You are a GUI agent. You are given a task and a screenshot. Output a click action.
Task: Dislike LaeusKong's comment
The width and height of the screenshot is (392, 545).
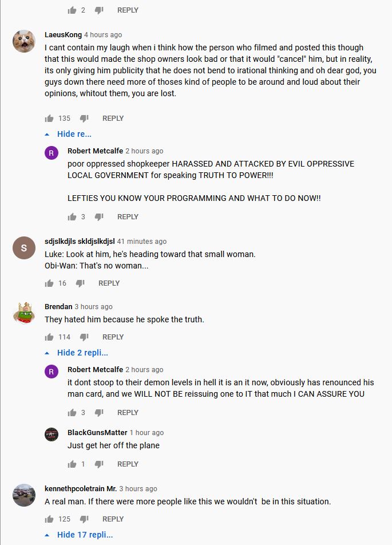pyautogui.click(x=84, y=119)
